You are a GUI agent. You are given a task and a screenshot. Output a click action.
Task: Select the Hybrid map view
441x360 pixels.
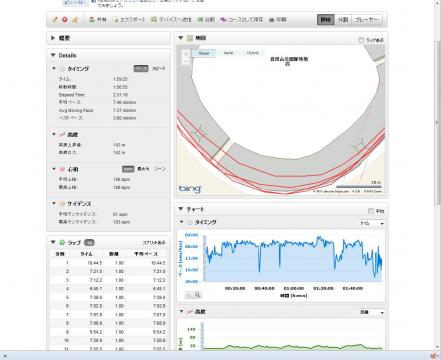(x=253, y=53)
